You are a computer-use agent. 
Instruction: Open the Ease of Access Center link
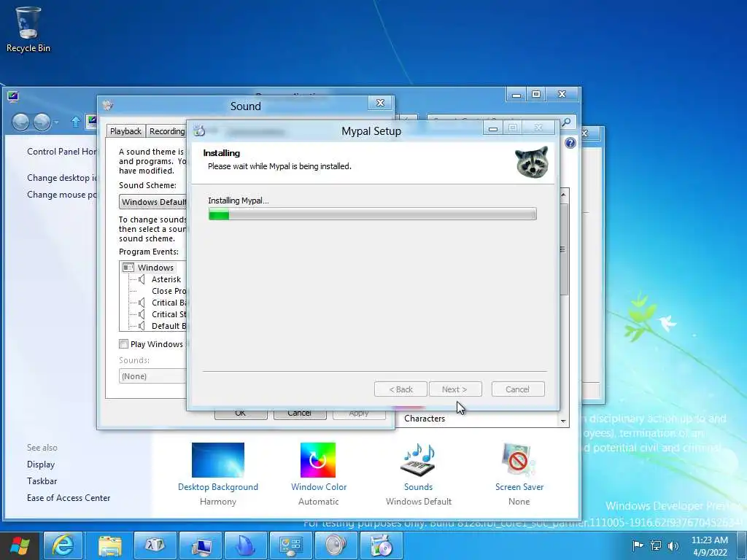pos(69,497)
